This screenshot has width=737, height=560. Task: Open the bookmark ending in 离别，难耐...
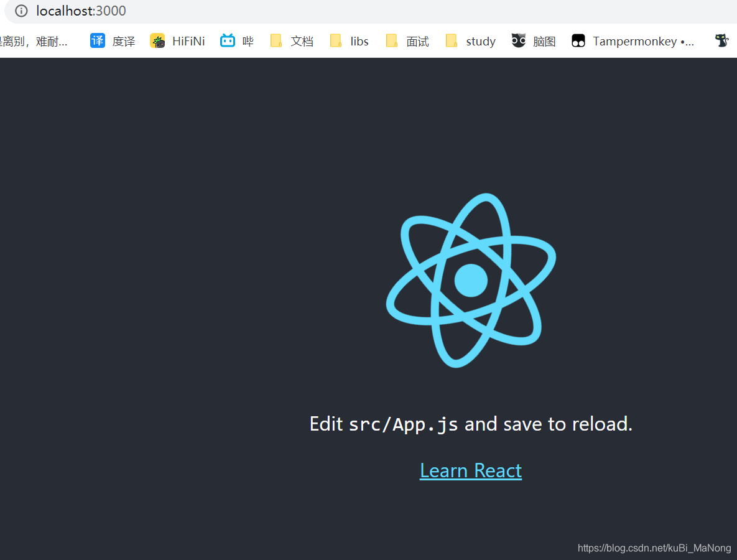coord(34,41)
